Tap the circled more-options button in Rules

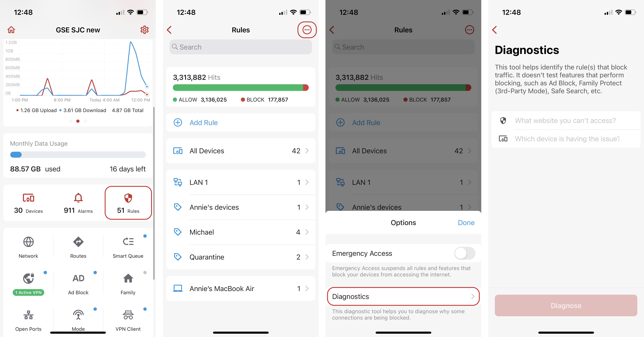pyautogui.click(x=307, y=30)
